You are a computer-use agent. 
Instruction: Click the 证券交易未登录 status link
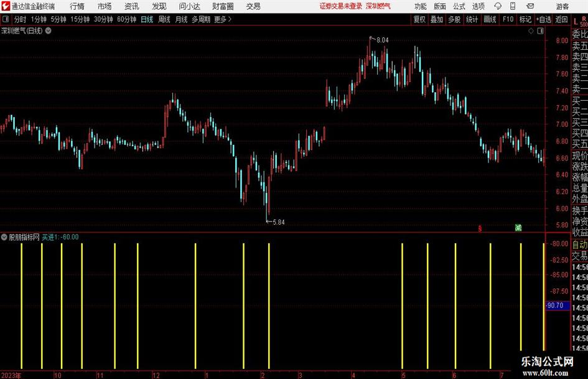(x=341, y=6)
